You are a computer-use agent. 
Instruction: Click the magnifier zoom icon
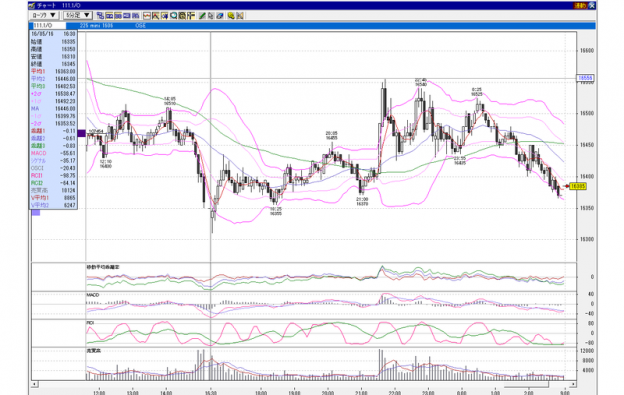[x=173, y=16]
